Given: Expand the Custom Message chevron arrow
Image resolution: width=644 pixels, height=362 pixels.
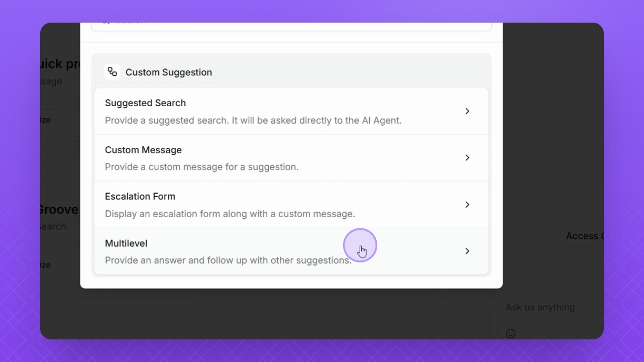Looking at the screenshot, I should 467,158.
